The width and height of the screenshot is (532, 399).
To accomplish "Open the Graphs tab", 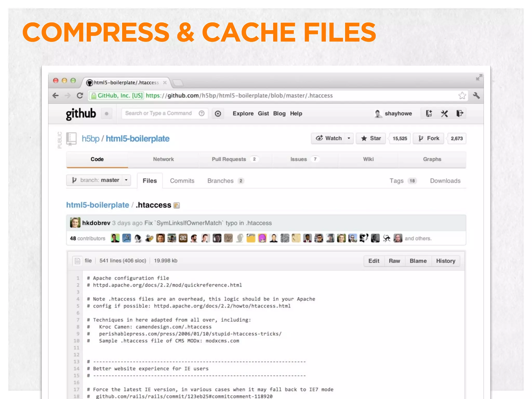I will coord(432,159).
